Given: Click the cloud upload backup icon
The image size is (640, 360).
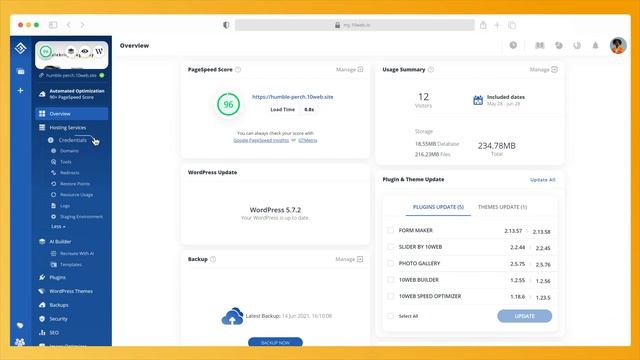Looking at the screenshot, I should [232, 316].
